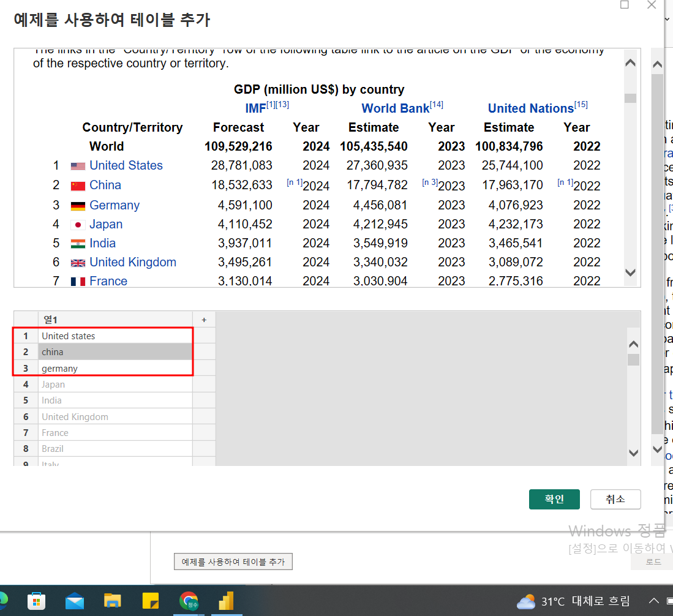Click the weather widget showing 31°C
Screen dimensions: 673x616
(x=573, y=601)
